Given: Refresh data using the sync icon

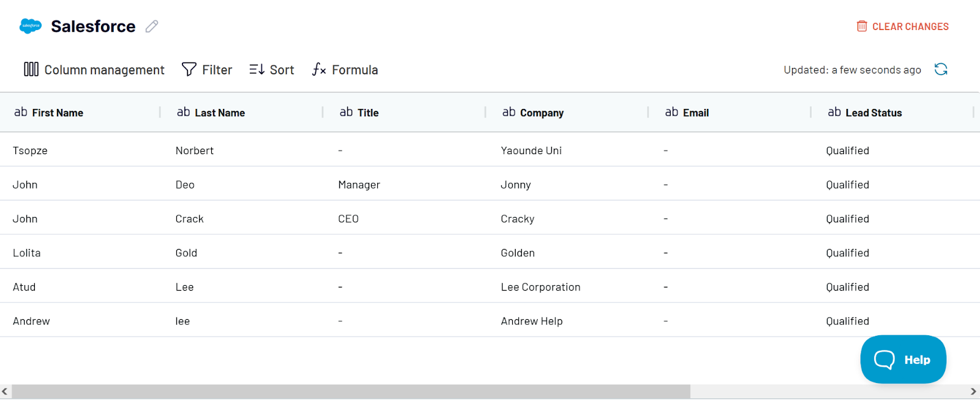Looking at the screenshot, I should click(941, 69).
